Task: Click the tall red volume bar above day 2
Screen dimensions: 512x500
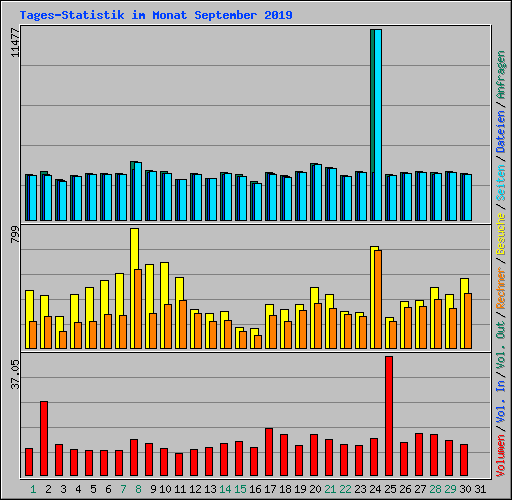Action: point(44,438)
